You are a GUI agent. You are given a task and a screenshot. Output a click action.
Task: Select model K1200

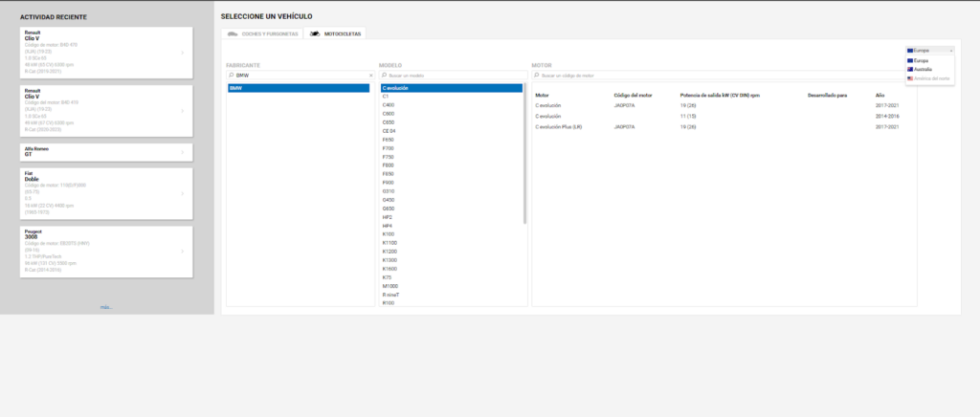pos(452,252)
